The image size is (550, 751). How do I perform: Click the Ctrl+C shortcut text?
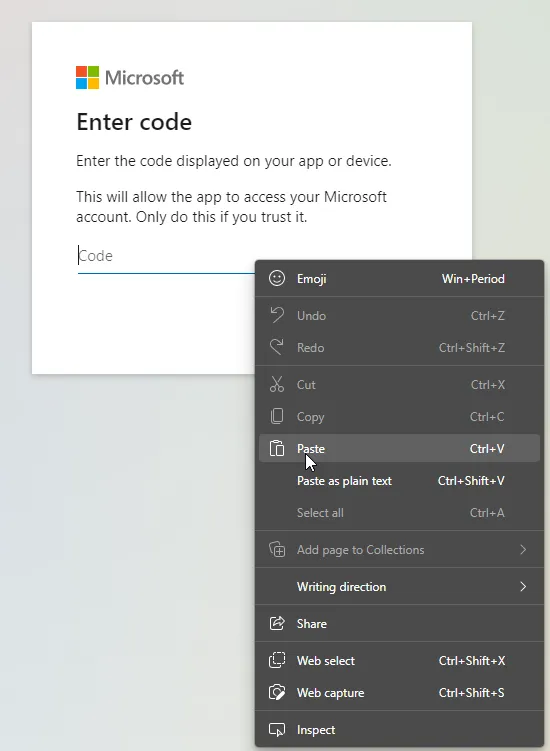point(487,416)
